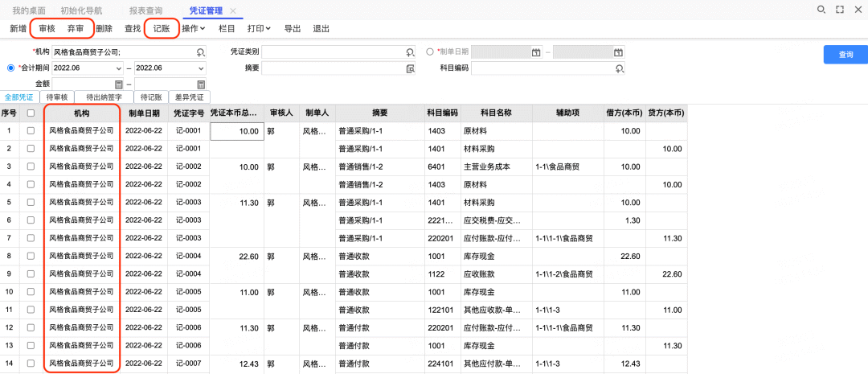The image size is (868, 374).
Task: Show the 差异凭证 tab
Action: (190, 97)
